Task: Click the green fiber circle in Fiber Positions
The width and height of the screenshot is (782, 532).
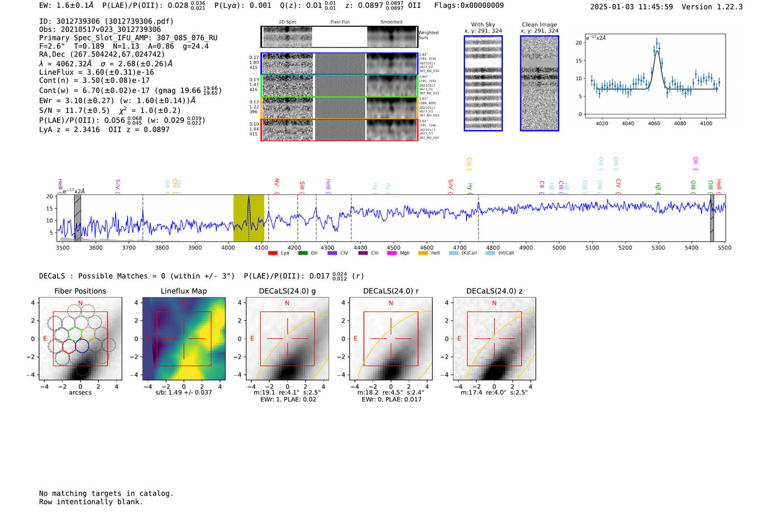Action: pos(75,334)
